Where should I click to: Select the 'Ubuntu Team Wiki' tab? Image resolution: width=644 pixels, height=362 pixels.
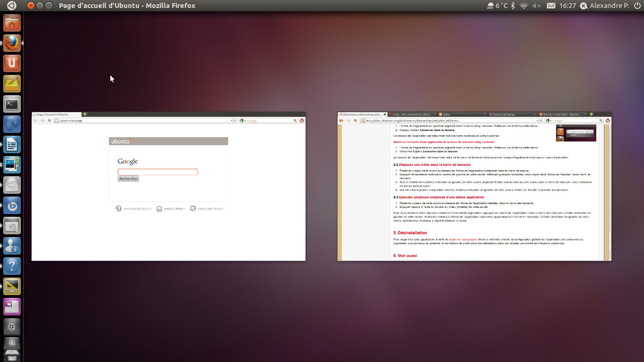coord(562,115)
